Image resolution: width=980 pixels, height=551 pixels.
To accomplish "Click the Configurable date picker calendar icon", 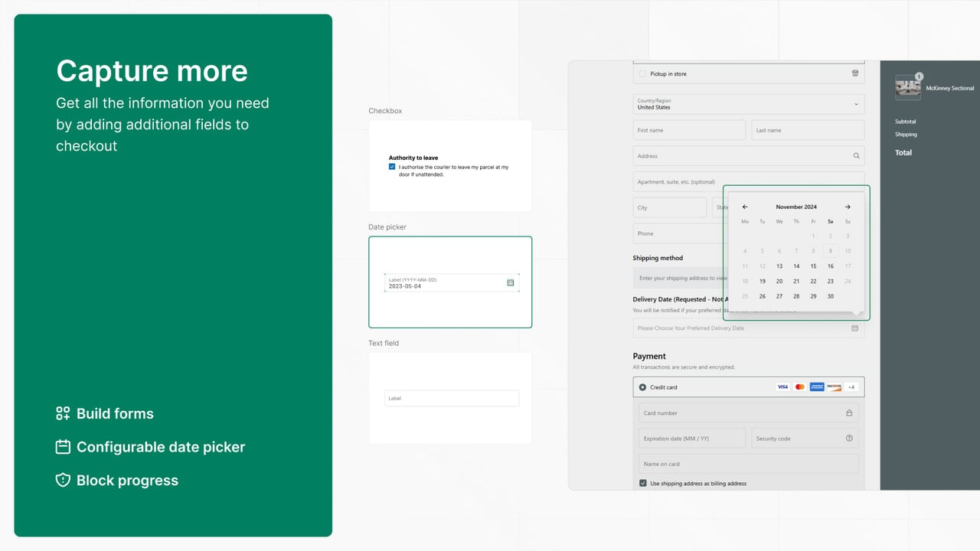I will coord(63,447).
